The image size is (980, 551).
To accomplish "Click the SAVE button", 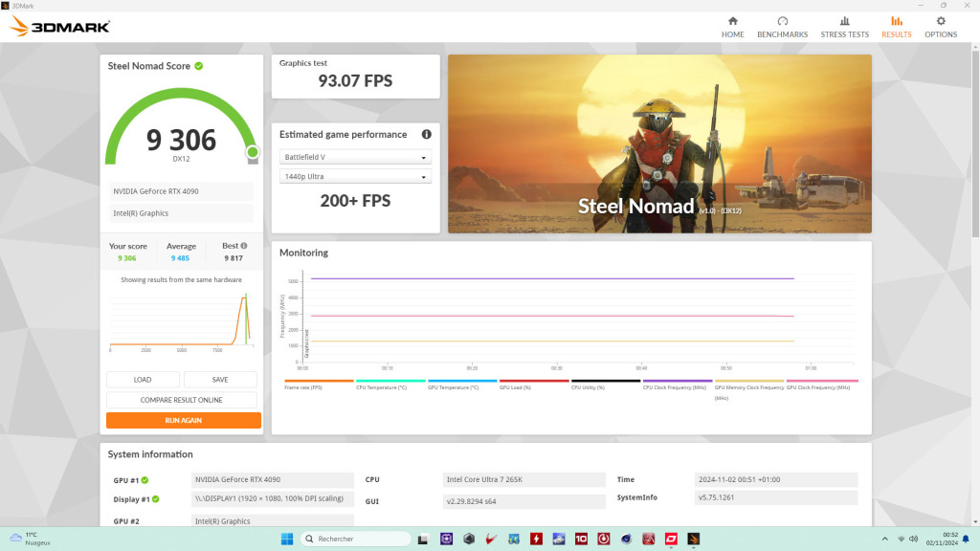I will tap(220, 379).
